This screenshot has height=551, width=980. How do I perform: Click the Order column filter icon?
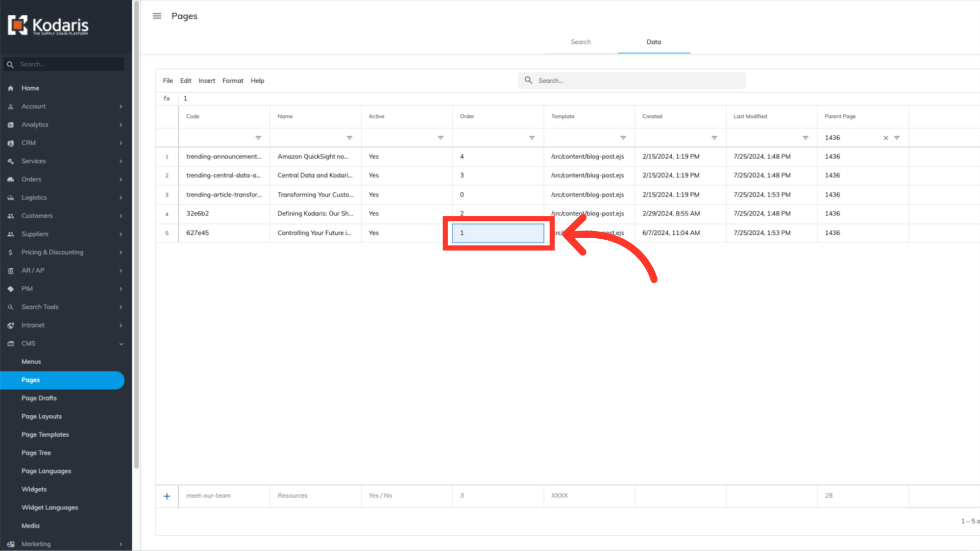click(x=532, y=138)
